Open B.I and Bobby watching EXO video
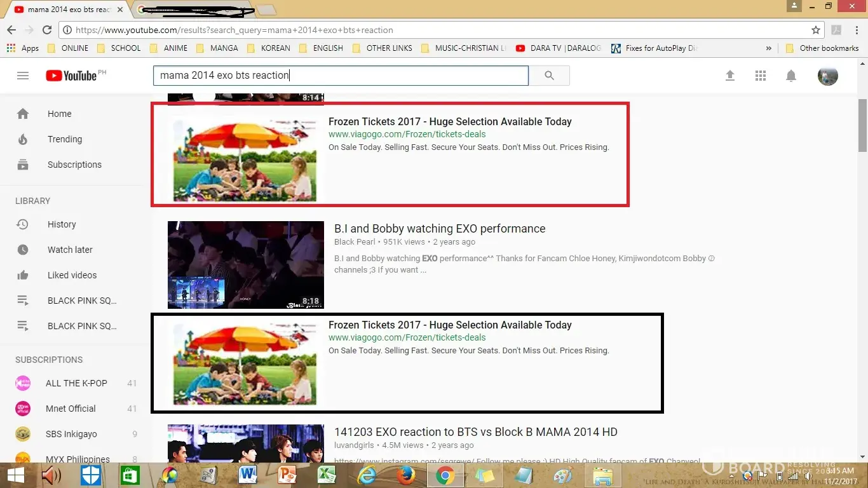This screenshot has width=868, height=488. pos(439,229)
